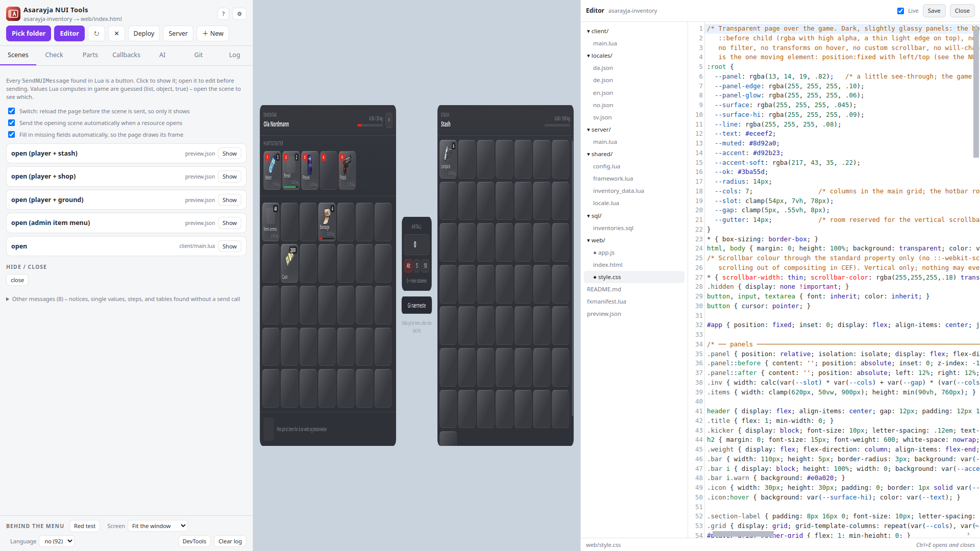Screen dimensions: 980x551
Task: Open the Language dropdown showing no (92)
Action: [57, 541]
